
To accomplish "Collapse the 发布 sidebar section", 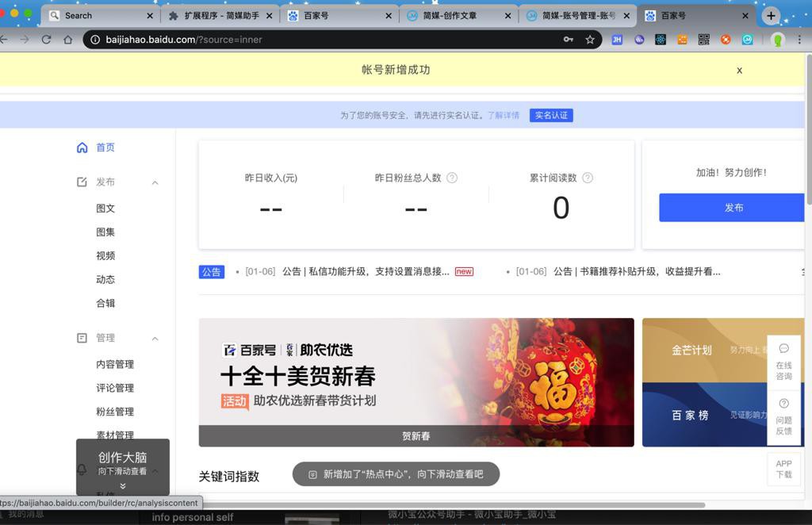I will click(x=155, y=182).
